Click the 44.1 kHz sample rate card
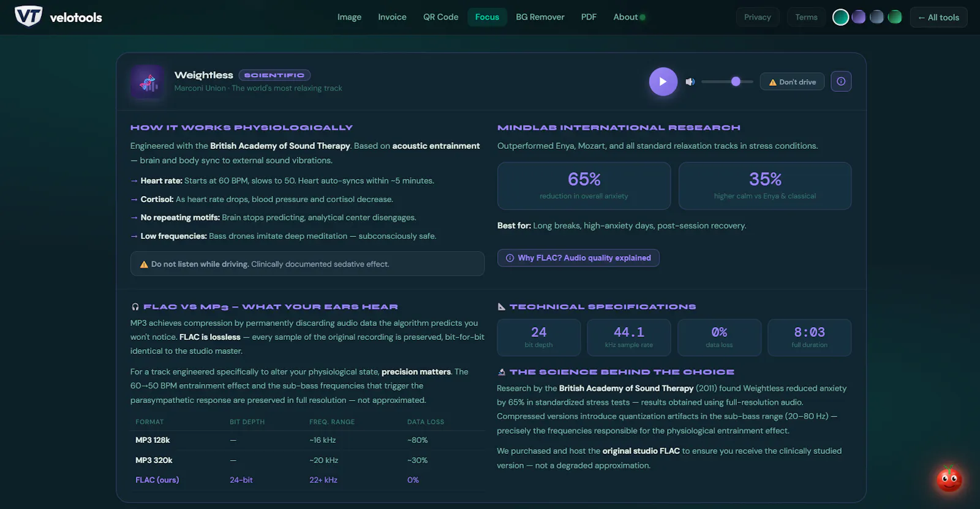The image size is (980, 509). (629, 337)
